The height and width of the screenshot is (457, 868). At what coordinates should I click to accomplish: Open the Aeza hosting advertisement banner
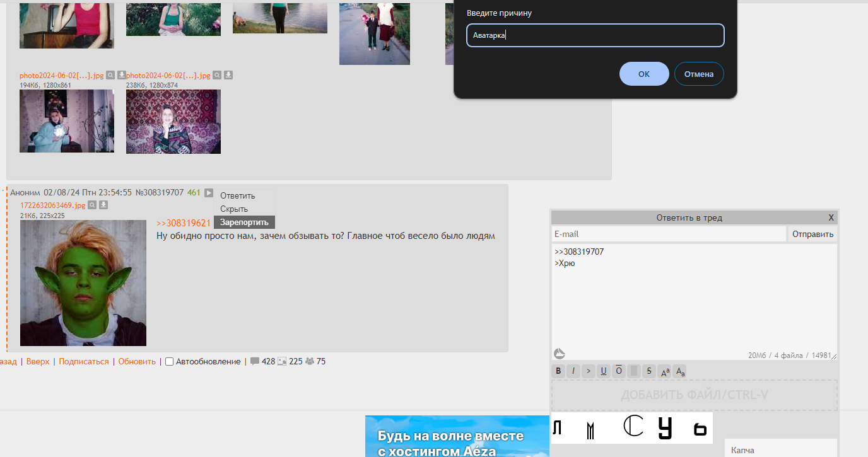(x=457, y=436)
